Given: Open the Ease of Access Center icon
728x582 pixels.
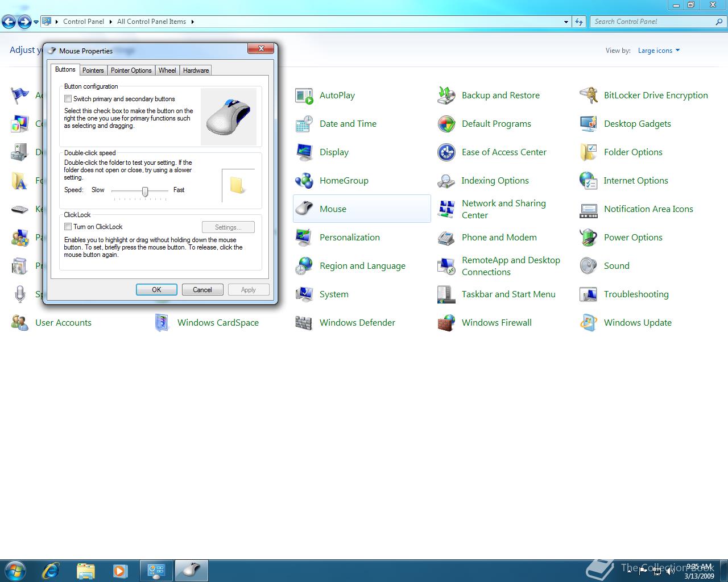Looking at the screenshot, I should 446,152.
